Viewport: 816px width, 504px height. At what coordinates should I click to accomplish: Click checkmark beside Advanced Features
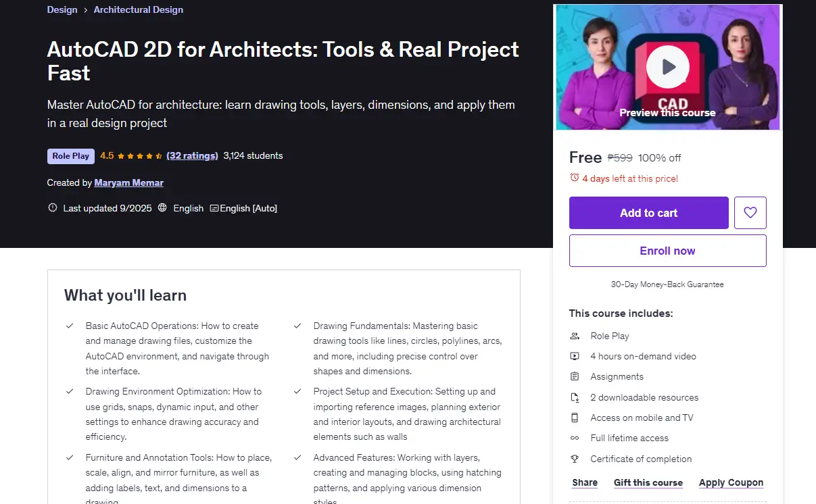[x=297, y=457]
